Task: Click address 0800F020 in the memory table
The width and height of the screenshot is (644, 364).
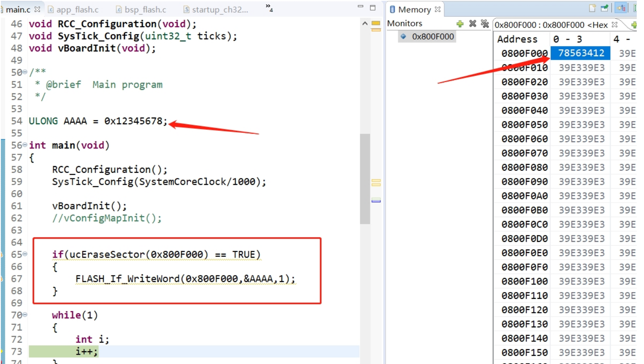Action: click(x=525, y=82)
